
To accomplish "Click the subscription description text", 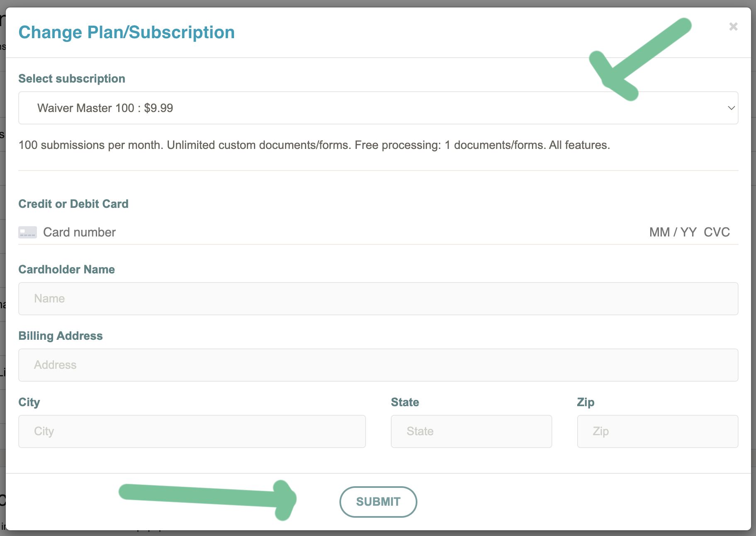I will (314, 145).
